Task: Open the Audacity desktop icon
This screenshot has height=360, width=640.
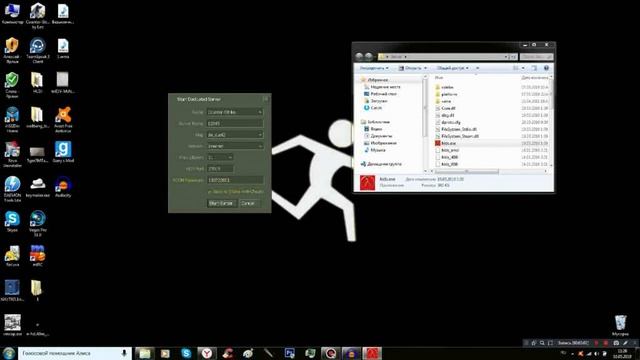Action: pyautogui.click(x=63, y=187)
